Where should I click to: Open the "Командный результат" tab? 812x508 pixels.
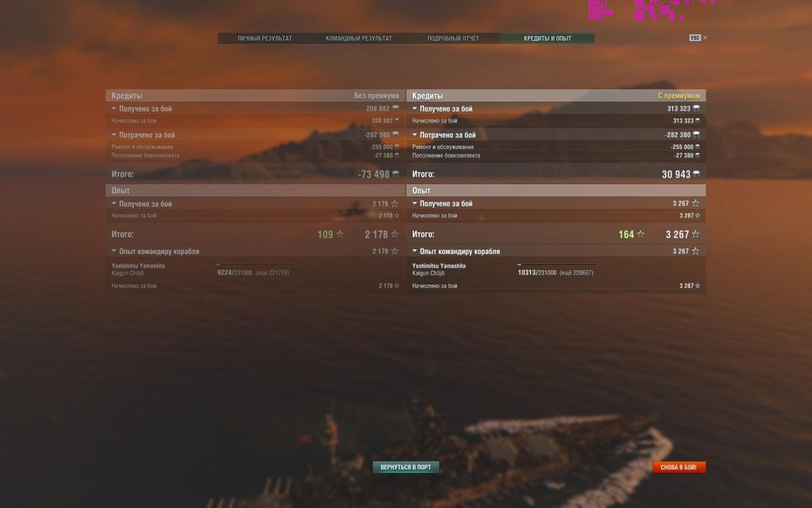click(x=359, y=39)
